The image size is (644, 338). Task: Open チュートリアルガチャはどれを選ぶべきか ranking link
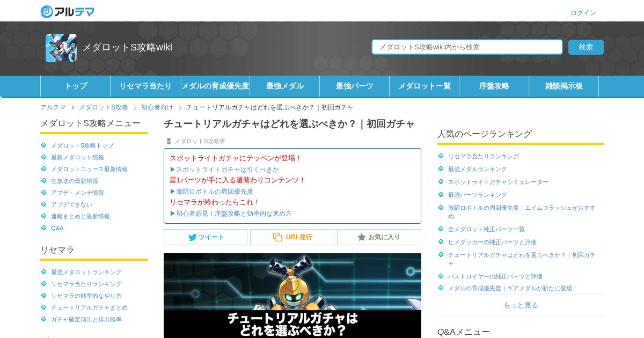pos(522,259)
